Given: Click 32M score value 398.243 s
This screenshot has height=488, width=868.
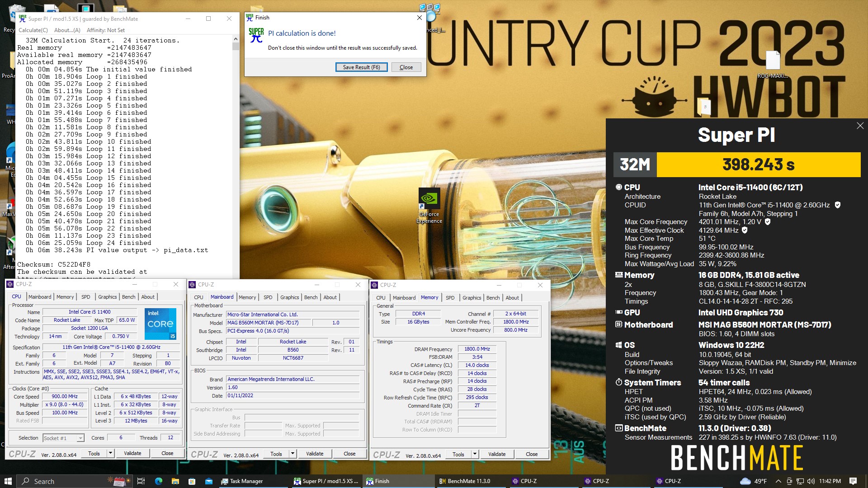Looking at the screenshot, I should click(x=758, y=164).
